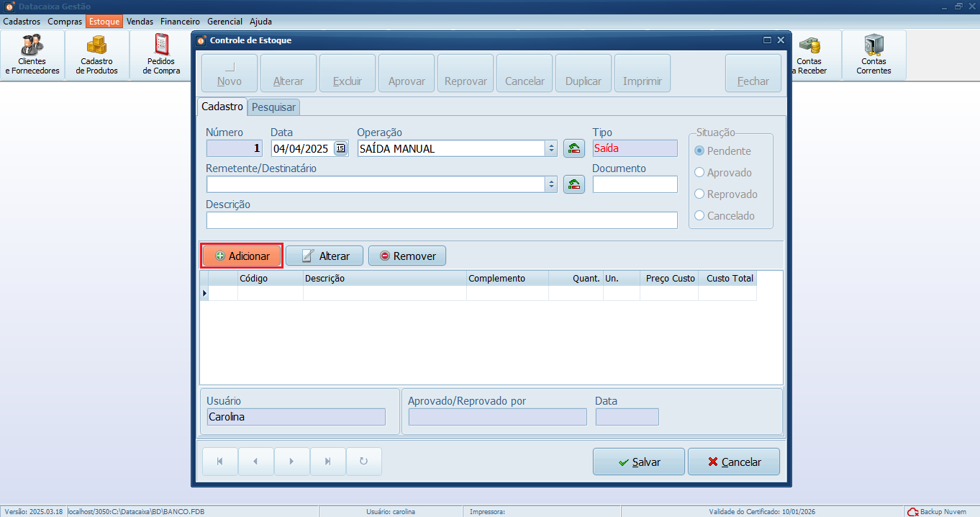This screenshot has width=980, height=517.
Task: Open the Operação dropdown list
Action: click(x=552, y=148)
